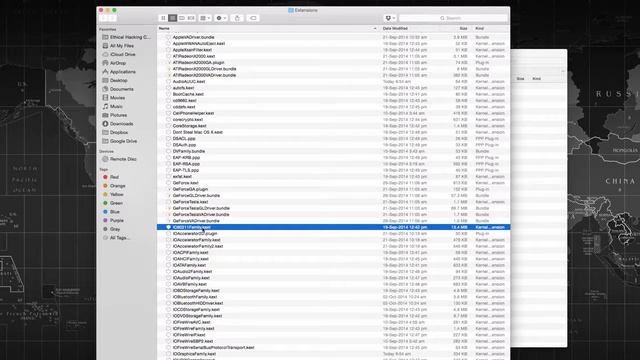Open Desktop in sidebar
Viewport: 640px width, 360px height.
click(115, 80)
